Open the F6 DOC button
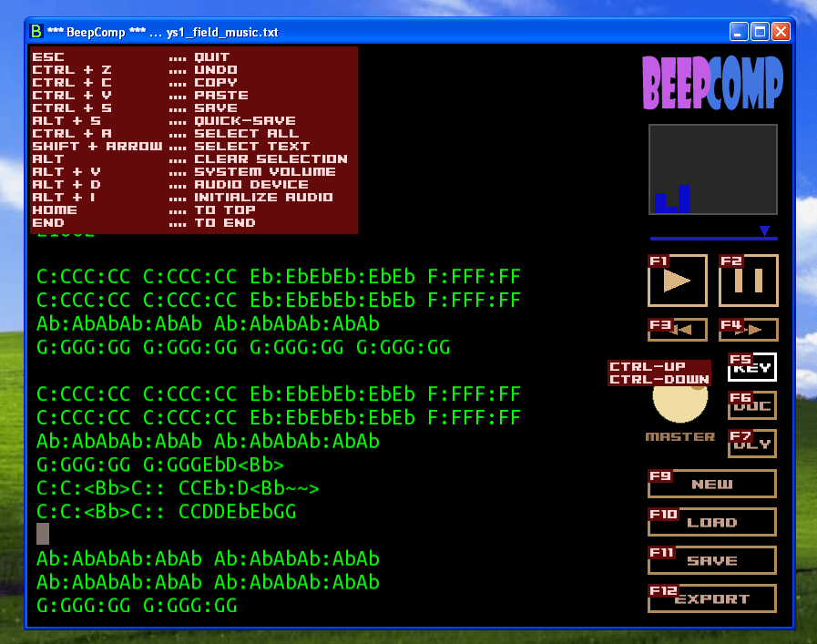This screenshot has width=817, height=644. [x=752, y=405]
